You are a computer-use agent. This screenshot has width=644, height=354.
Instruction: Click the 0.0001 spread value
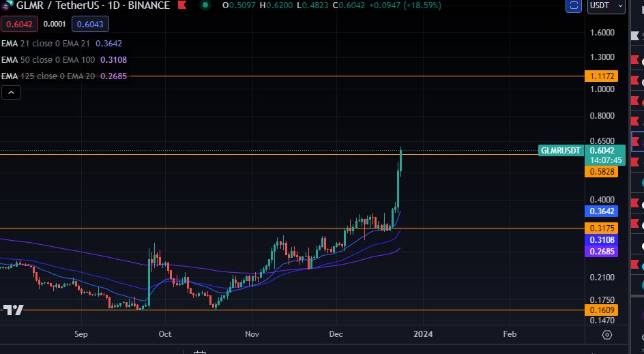click(x=55, y=25)
